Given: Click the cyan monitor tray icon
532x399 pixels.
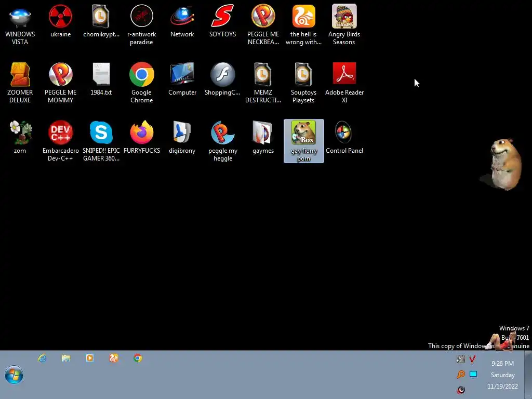Looking at the screenshot, I should 473,374.
